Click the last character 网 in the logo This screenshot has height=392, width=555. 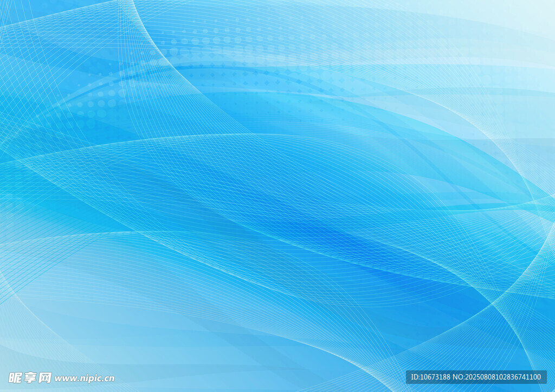pos(45,377)
